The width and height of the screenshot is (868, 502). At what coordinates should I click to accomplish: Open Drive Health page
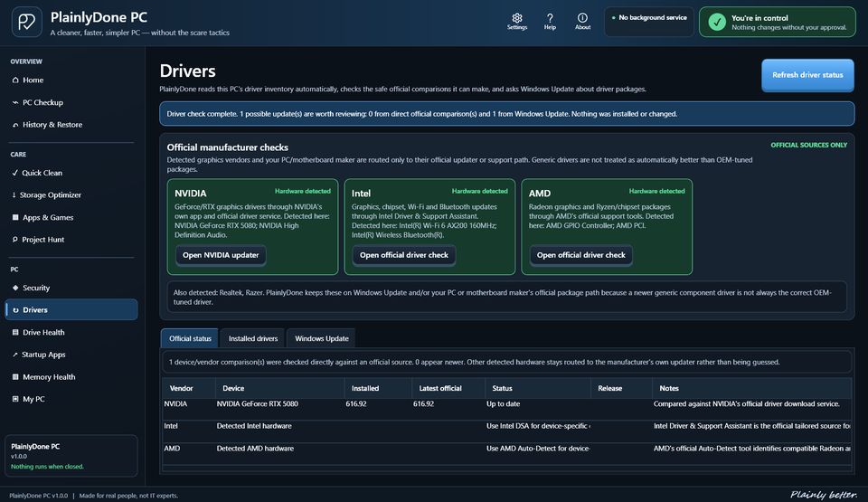coord(71,333)
